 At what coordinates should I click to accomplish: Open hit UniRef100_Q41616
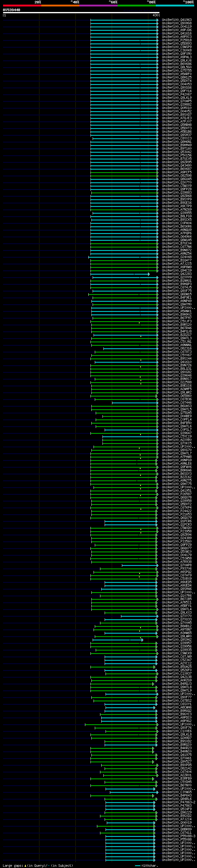click(177, 33)
